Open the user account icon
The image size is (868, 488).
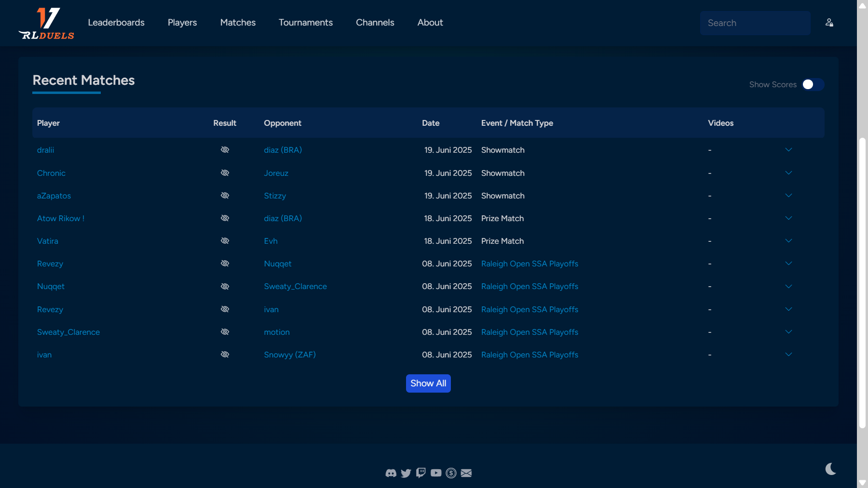[x=829, y=23]
